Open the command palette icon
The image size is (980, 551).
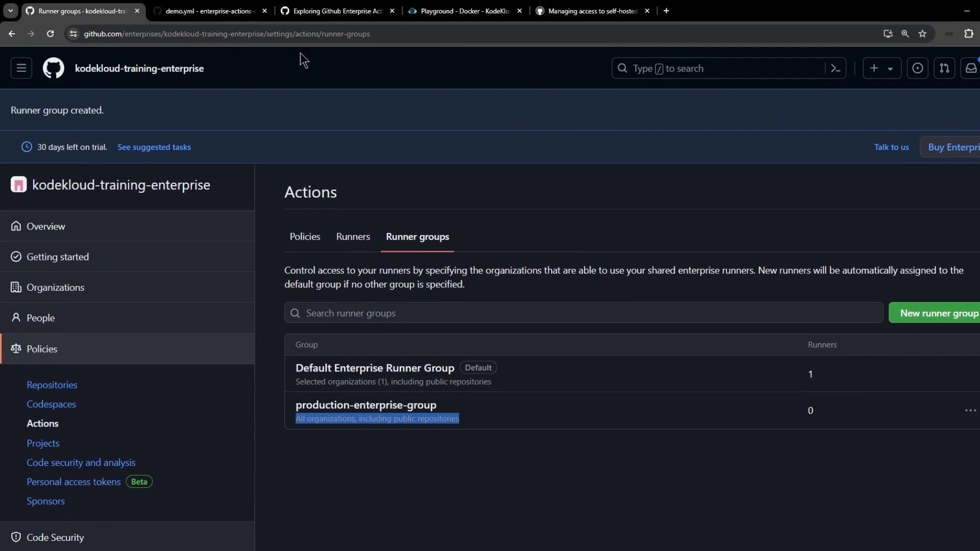pyautogui.click(x=836, y=68)
